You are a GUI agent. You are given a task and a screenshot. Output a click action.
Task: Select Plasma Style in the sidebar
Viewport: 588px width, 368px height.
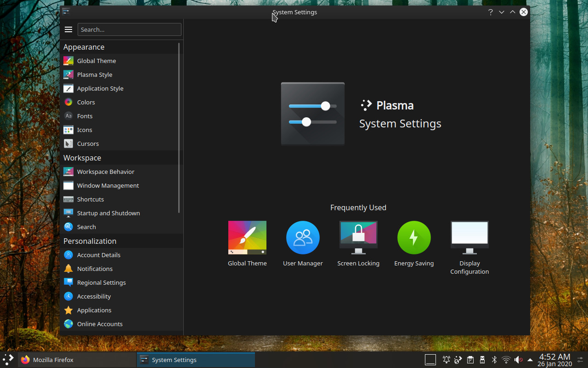(x=95, y=75)
